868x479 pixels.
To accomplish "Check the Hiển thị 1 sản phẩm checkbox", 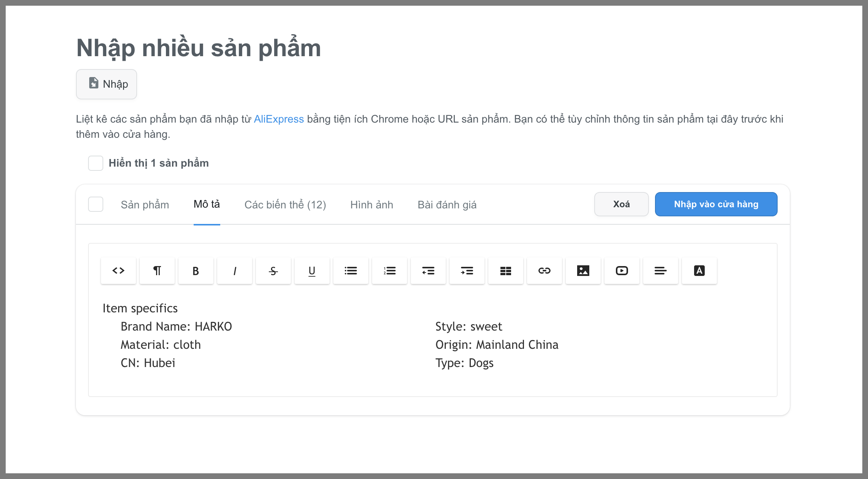I will click(96, 163).
